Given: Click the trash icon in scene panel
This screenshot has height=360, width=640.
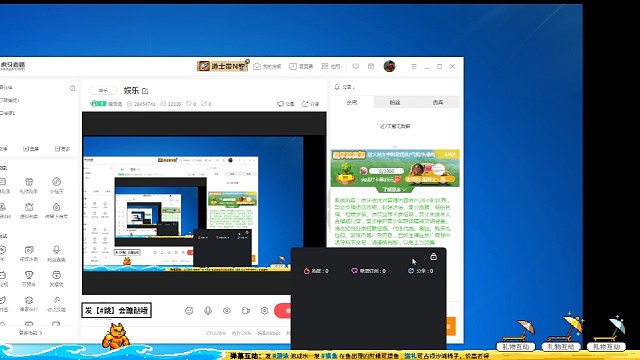Looking at the screenshot, I should pyautogui.click(x=73, y=88).
